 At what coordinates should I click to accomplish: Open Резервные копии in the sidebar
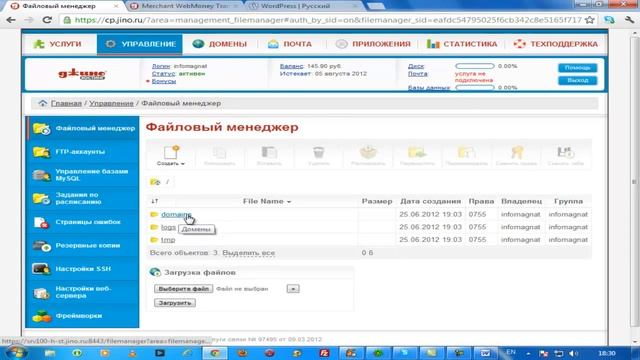(x=83, y=245)
